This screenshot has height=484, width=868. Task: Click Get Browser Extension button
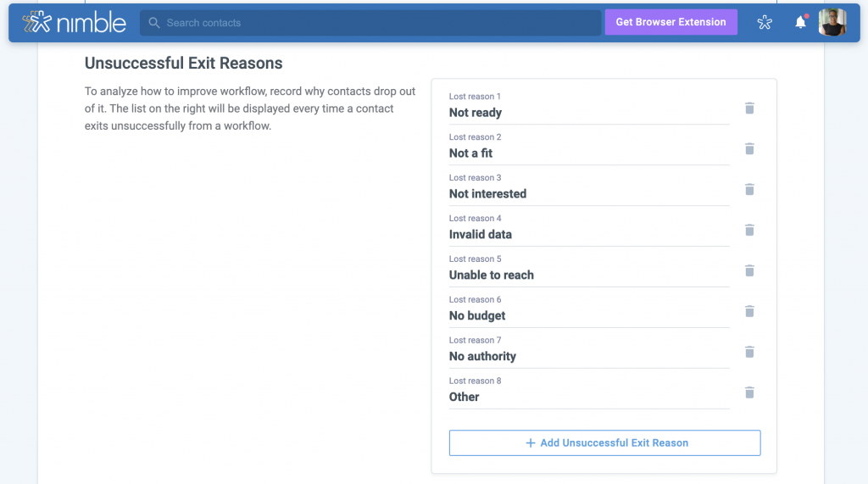click(670, 23)
